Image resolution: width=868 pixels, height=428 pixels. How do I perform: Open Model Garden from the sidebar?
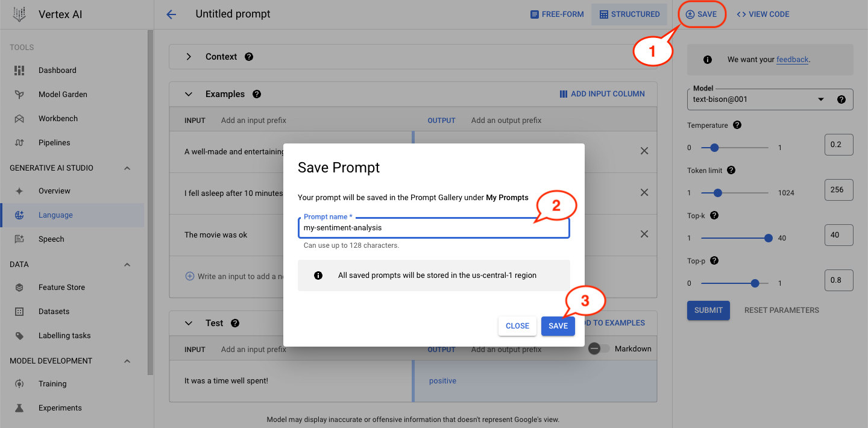[63, 95]
